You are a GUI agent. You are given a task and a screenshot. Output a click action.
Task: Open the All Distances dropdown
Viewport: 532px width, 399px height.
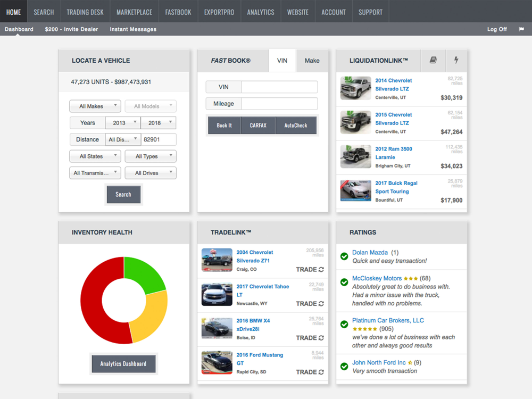123,139
